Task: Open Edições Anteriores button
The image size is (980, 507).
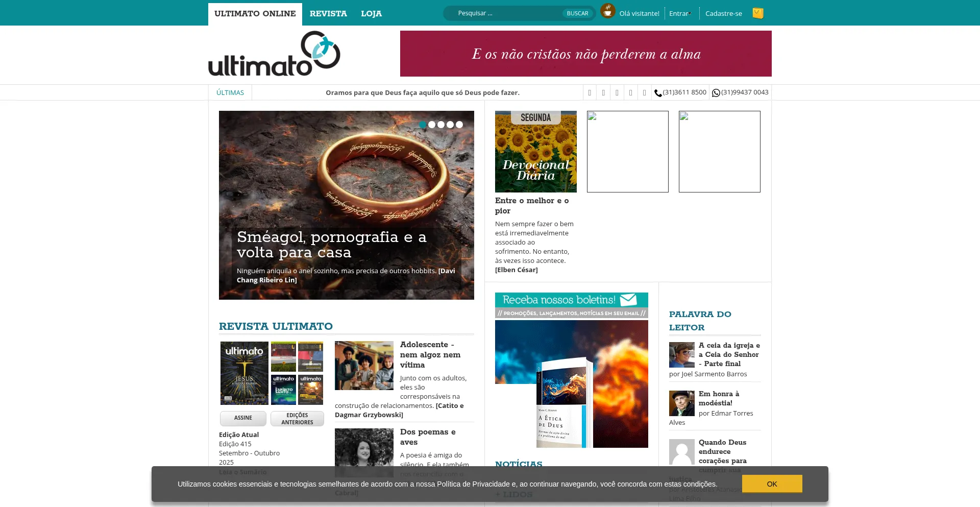Action: coord(297,419)
